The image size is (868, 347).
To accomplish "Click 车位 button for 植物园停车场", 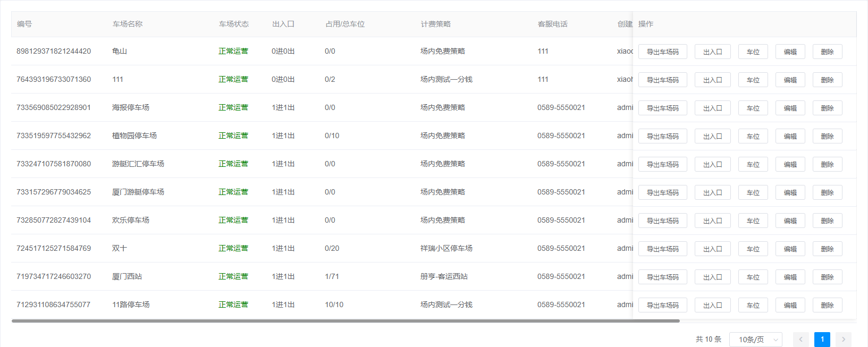I will pyautogui.click(x=753, y=136).
